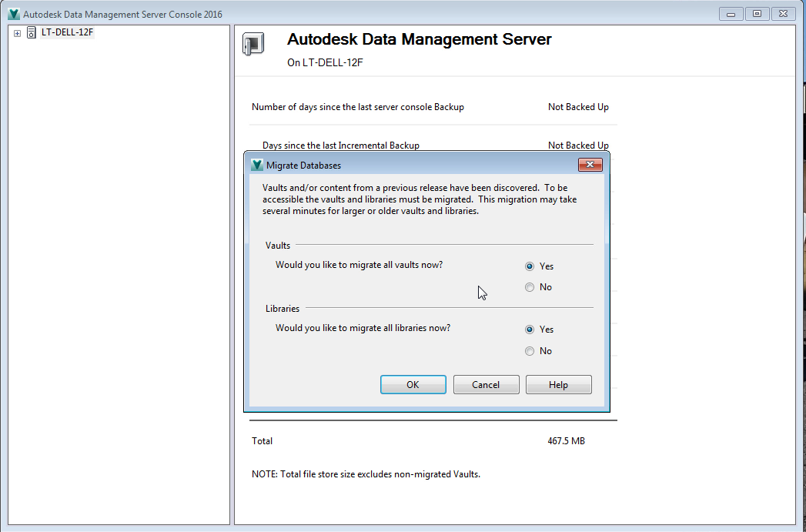
Task: Select No for migrating all libraries
Action: coord(530,351)
